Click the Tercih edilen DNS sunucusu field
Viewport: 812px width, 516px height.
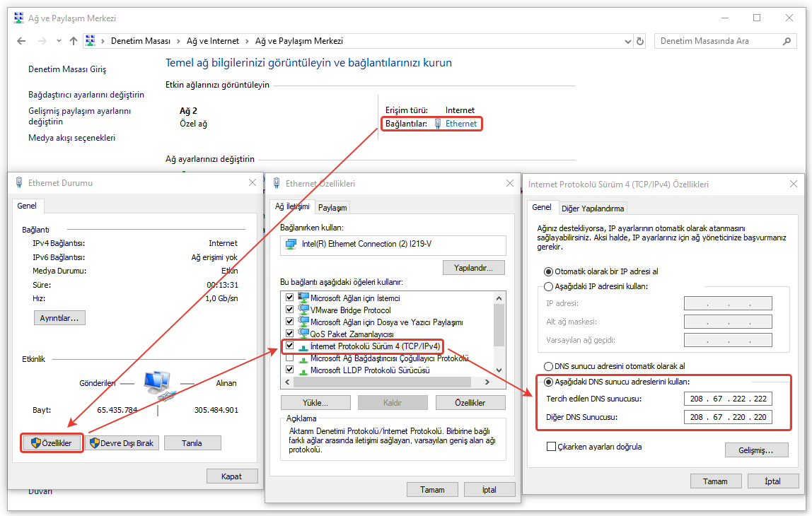(728, 399)
